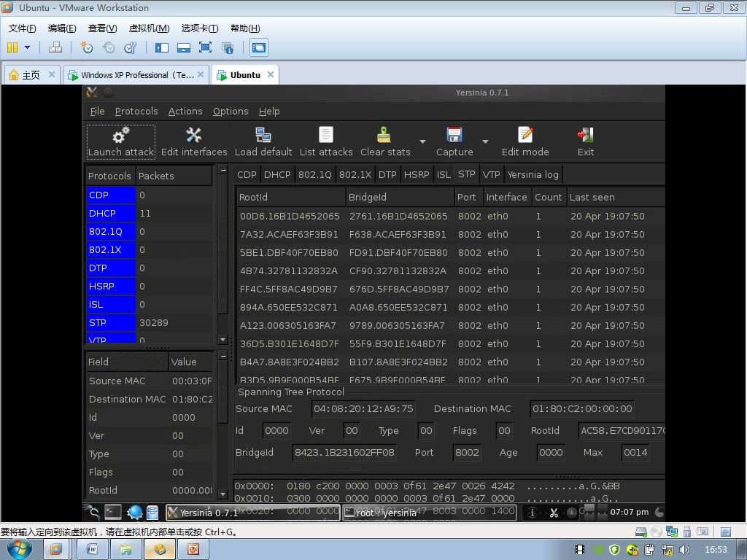The image size is (747, 560).
Task: Click the file cabinet icon in Ubuntu panel
Action: (x=152, y=512)
